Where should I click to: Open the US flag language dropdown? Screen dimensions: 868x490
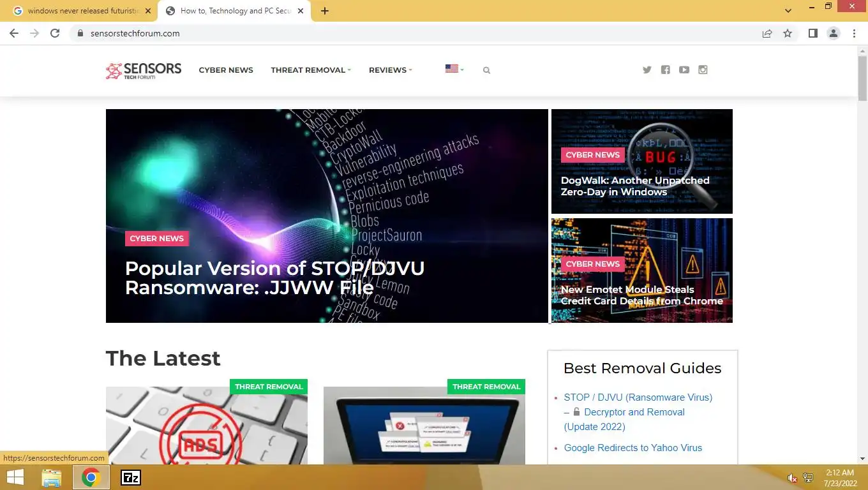(454, 69)
